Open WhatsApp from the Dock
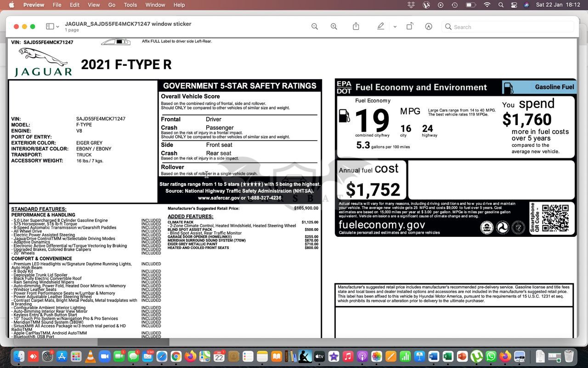588x368 pixels. click(x=491, y=356)
